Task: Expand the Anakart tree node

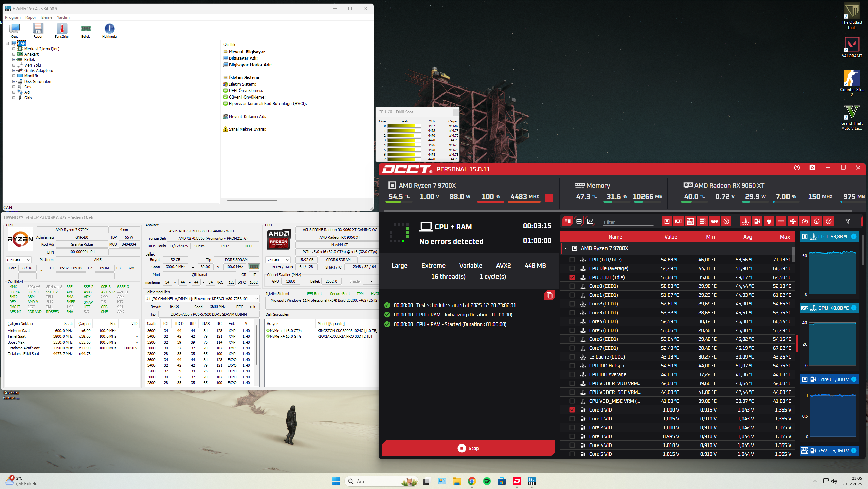Action: click(14, 54)
